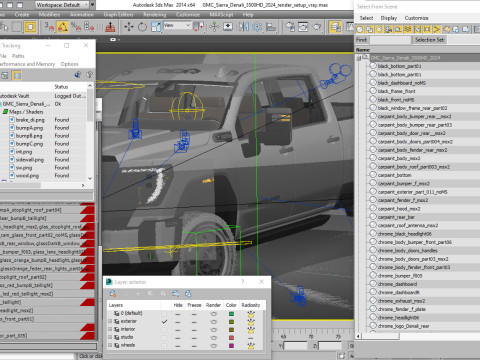Screen dimensions: 480x360
Task: Select the Rotate tool
Action: (x=142, y=27)
